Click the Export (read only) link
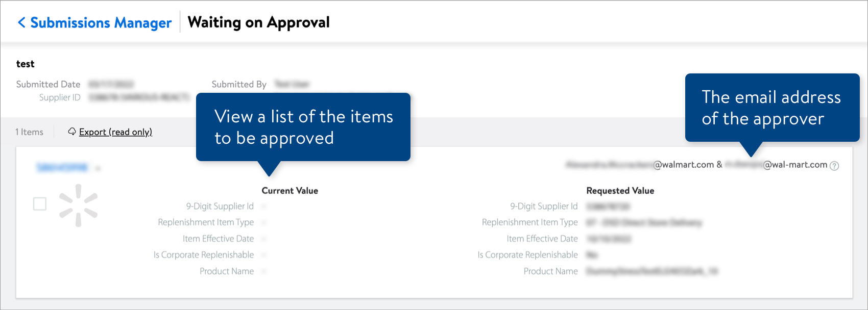Viewport: 868px width, 310px height. 115,132
